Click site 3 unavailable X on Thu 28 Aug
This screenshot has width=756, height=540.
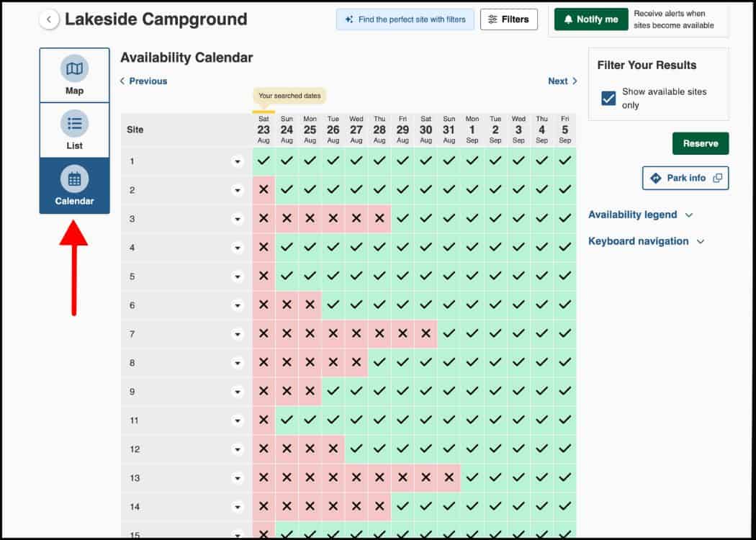pos(379,218)
